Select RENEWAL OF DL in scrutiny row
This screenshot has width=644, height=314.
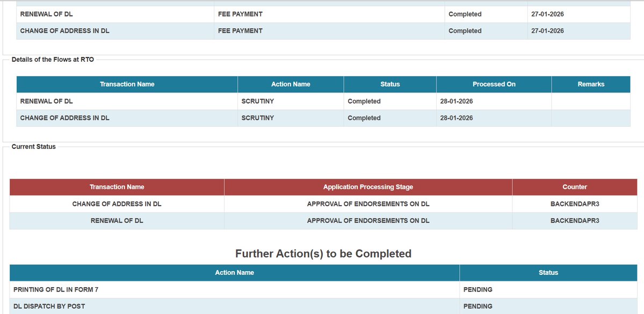pyautogui.click(x=46, y=101)
